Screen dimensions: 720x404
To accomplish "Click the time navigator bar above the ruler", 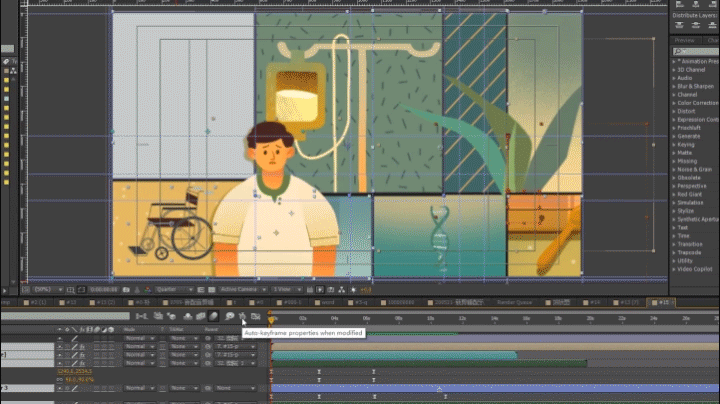I will (x=495, y=312).
